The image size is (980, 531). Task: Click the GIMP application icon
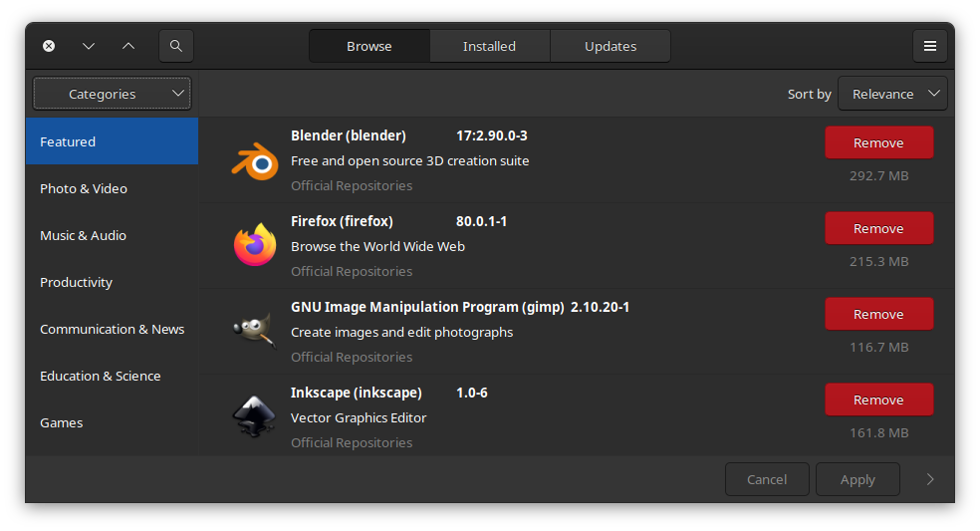[x=255, y=329]
